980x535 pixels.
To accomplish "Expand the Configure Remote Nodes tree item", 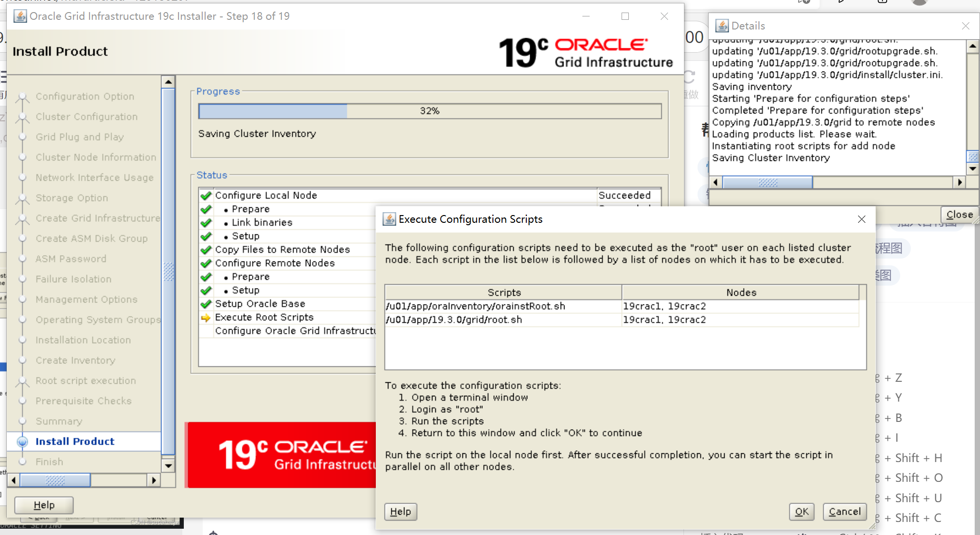I will (275, 263).
